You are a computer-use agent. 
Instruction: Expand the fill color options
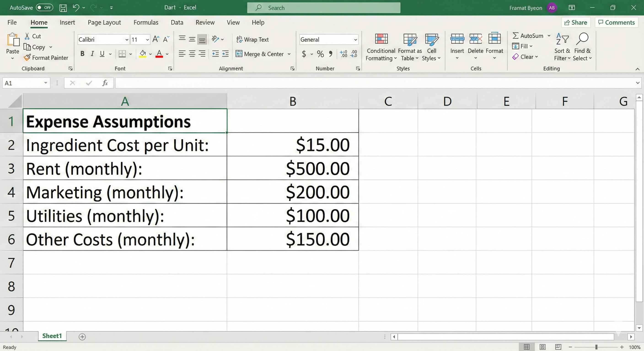click(150, 54)
